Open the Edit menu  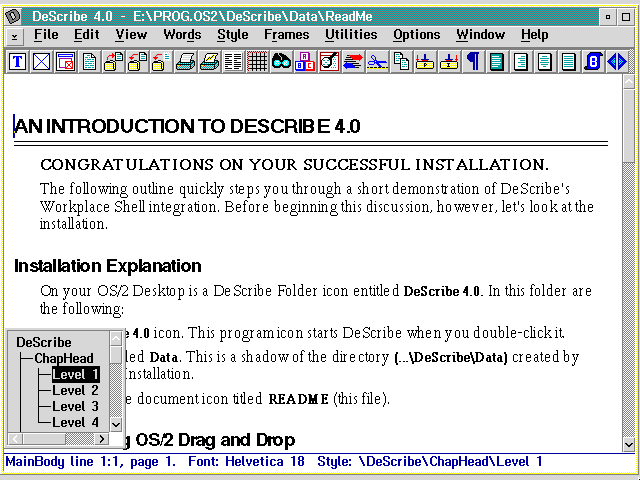87,35
